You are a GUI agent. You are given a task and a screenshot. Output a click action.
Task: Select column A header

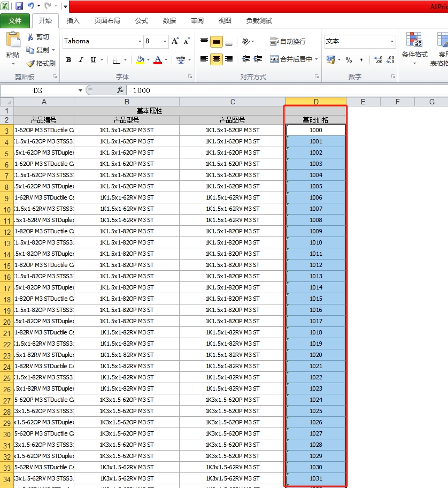44,102
